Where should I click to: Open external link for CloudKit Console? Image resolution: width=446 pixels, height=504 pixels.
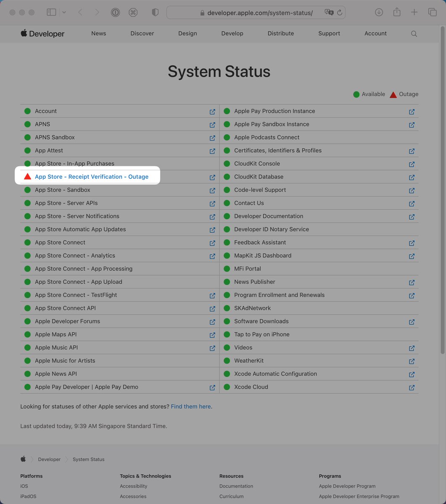[412, 164]
